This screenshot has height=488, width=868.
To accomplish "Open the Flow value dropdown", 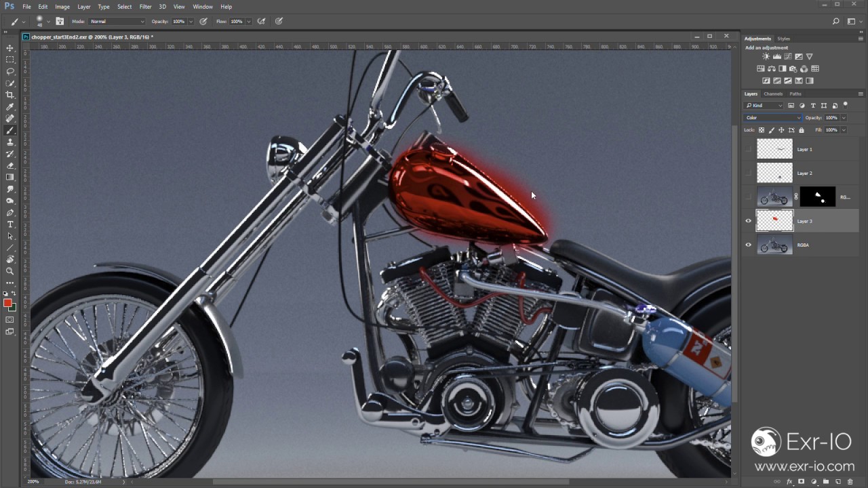I will point(248,21).
